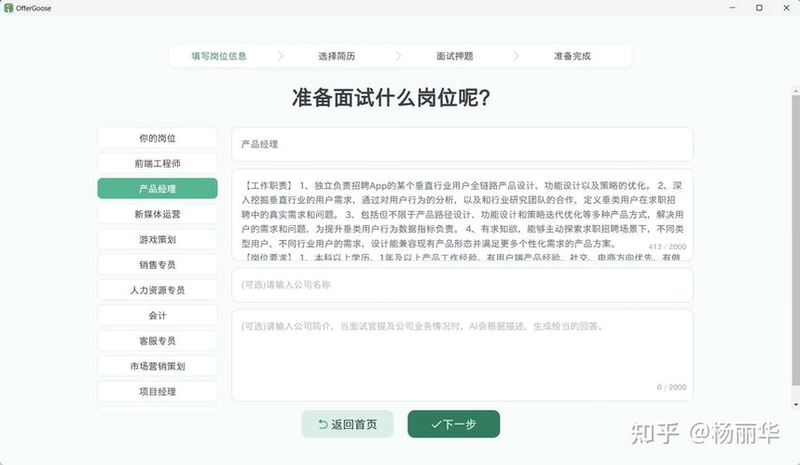Click the 请输入公司简介 company intro textarea
Image resolution: width=800 pixels, height=465 pixels.
click(x=462, y=355)
